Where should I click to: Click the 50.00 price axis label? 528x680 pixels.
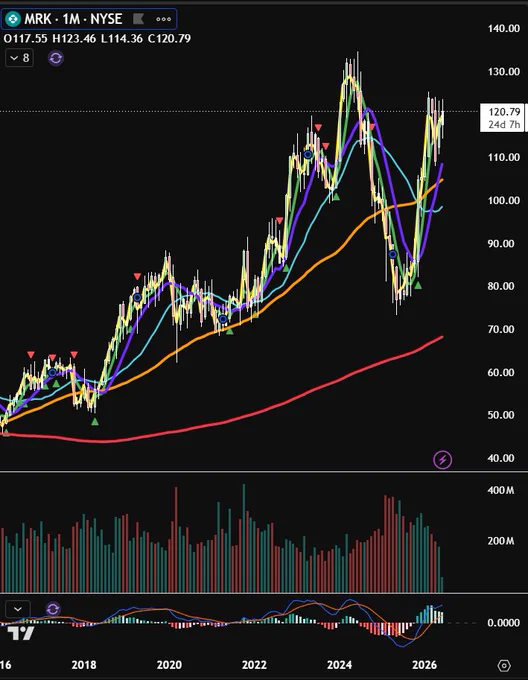[501, 415]
